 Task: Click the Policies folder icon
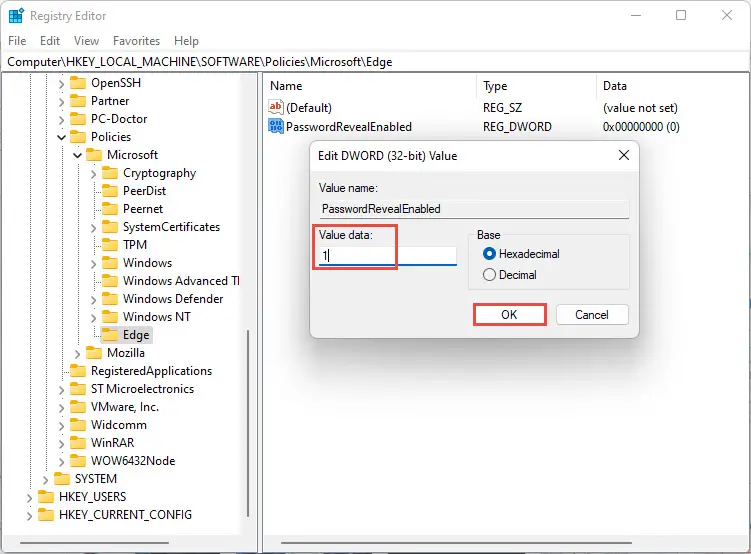(78, 137)
